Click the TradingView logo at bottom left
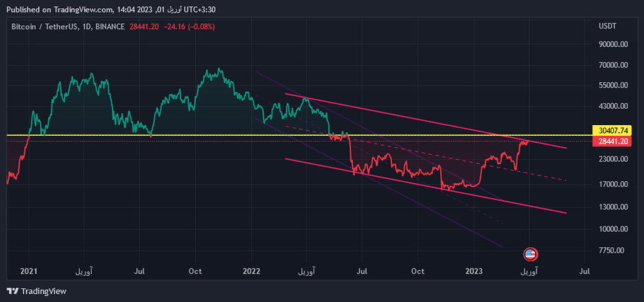 36,291
